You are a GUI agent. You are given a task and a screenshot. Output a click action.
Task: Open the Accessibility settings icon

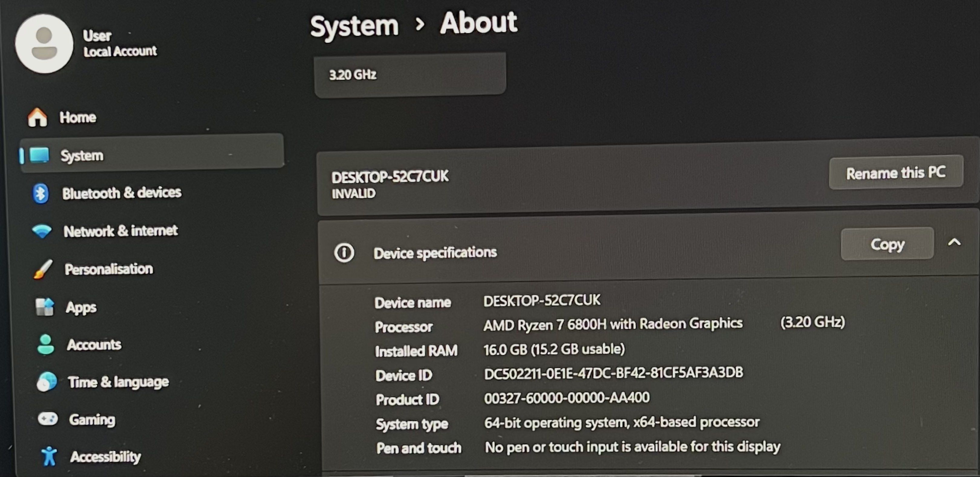pos(49,456)
